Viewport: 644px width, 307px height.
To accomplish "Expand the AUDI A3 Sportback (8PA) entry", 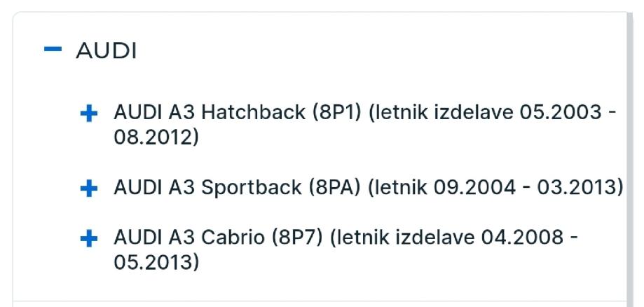I will point(89,188).
